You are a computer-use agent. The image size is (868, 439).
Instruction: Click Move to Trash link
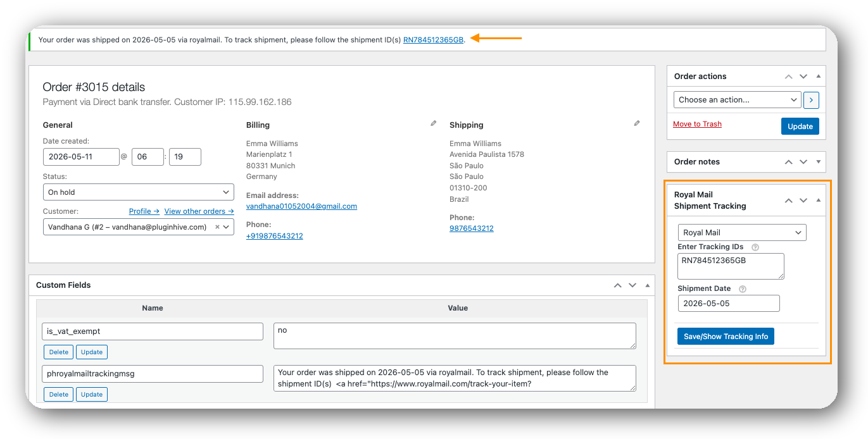(697, 124)
